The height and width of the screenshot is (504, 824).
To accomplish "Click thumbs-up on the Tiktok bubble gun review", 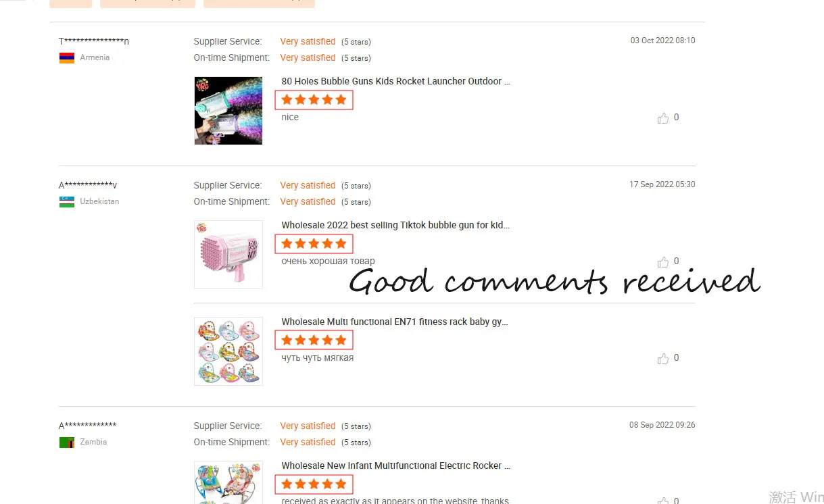I will 662,262.
